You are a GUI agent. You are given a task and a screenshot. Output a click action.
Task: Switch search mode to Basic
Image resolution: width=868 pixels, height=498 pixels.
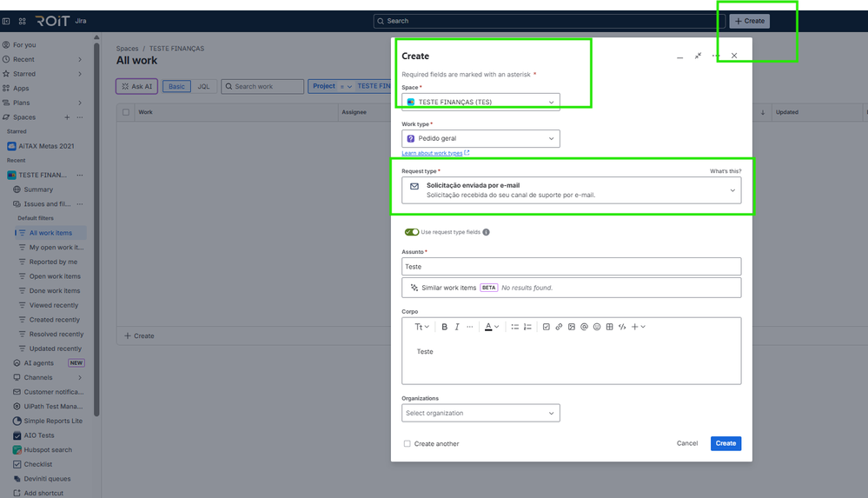176,86
